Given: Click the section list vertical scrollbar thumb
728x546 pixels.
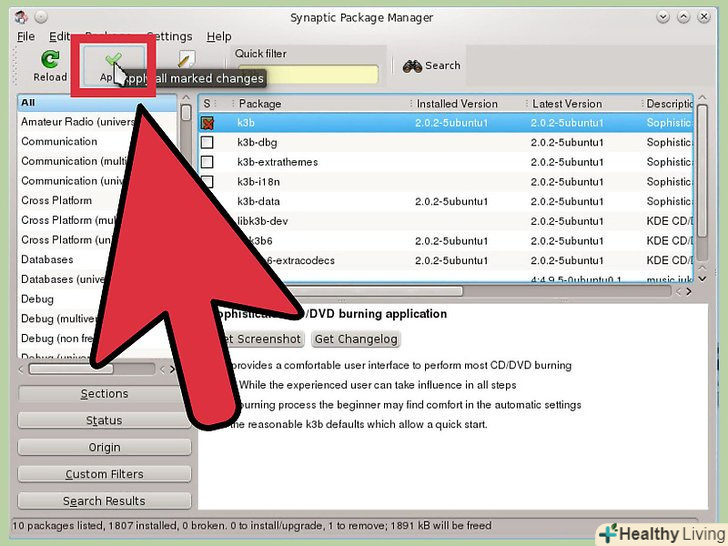Looking at the screenshot, I should point(186,112).
